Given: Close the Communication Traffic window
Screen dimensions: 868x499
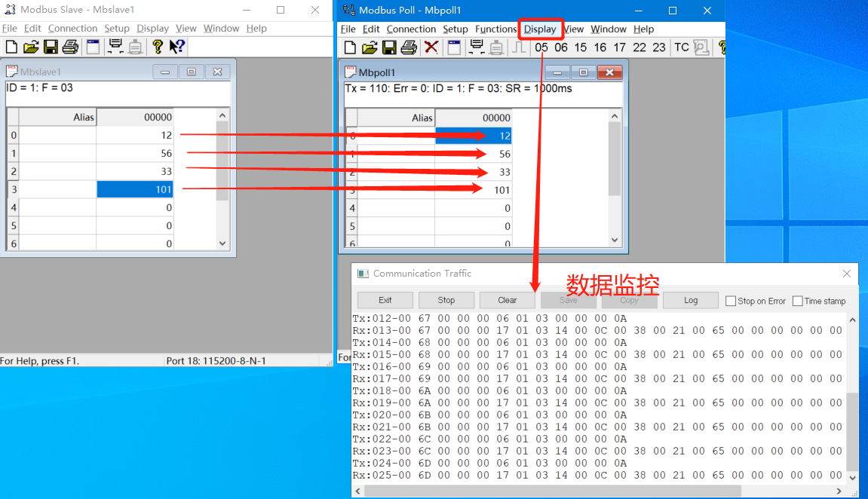Looking at the screenshot, I should tap(846, 274).
